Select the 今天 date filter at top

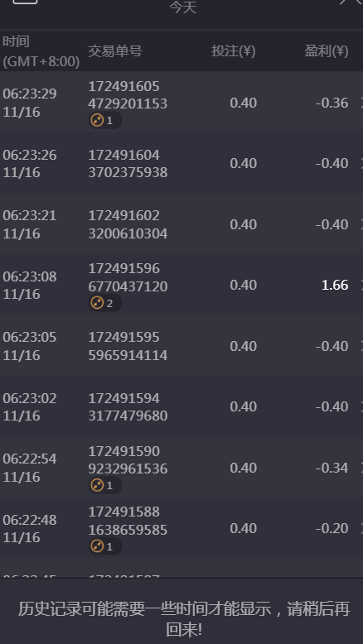(x=183, y=7)
